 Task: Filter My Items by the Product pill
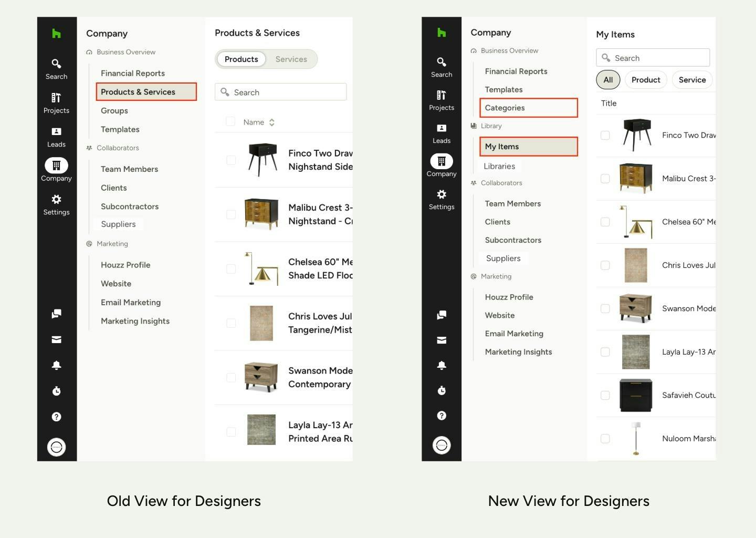[645, 80]
